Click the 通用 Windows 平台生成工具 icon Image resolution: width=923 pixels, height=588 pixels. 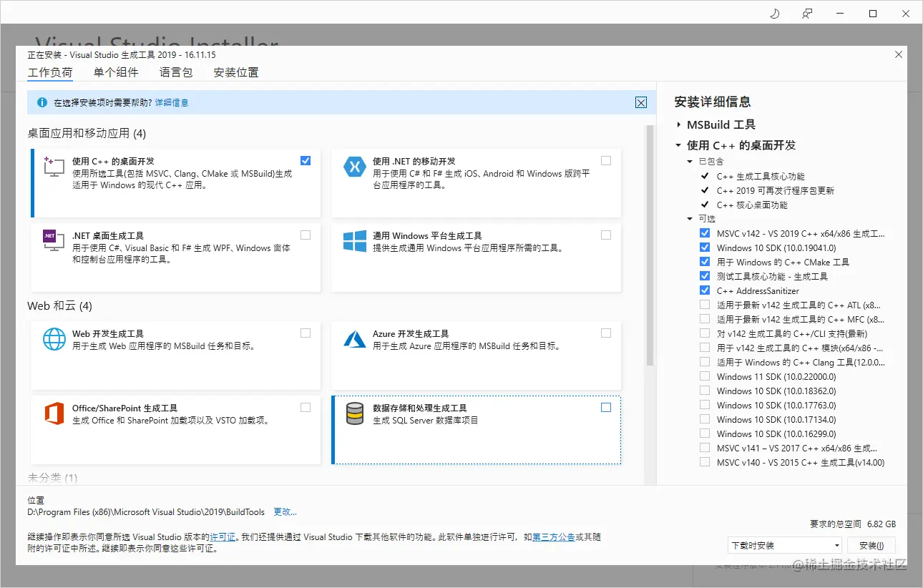354,241
